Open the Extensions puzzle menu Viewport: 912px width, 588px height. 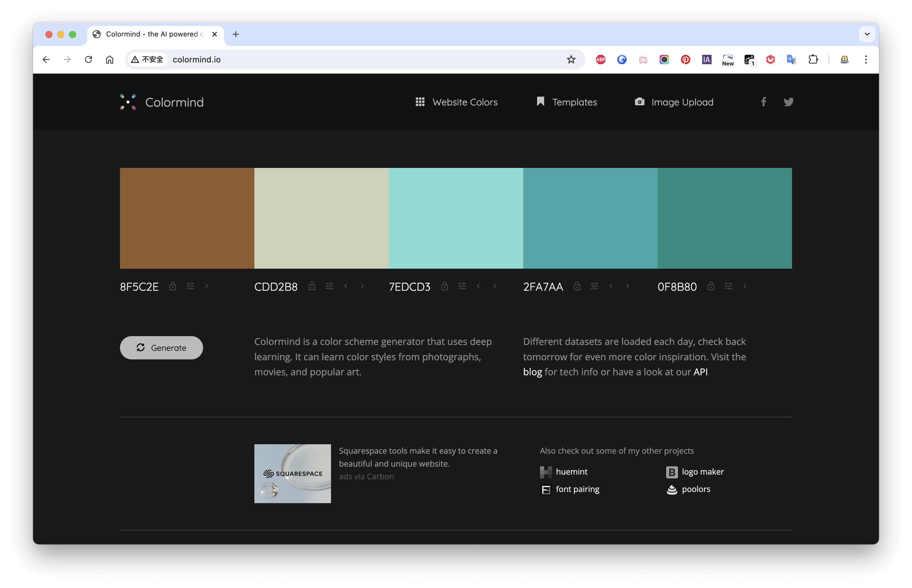813,60
